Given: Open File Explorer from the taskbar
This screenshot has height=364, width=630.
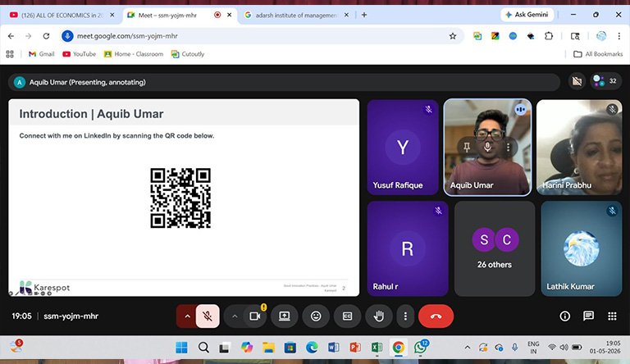Looking at the screenshot, I should click(x=268, y=348).
